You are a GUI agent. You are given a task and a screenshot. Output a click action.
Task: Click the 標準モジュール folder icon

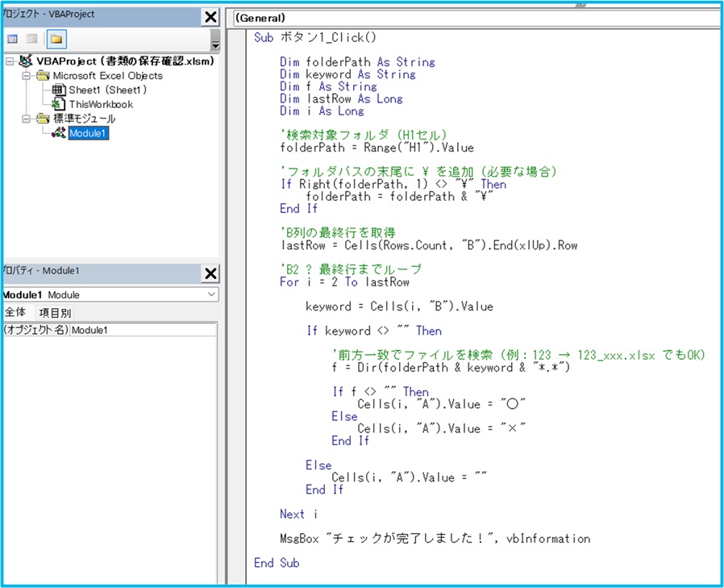42,119
